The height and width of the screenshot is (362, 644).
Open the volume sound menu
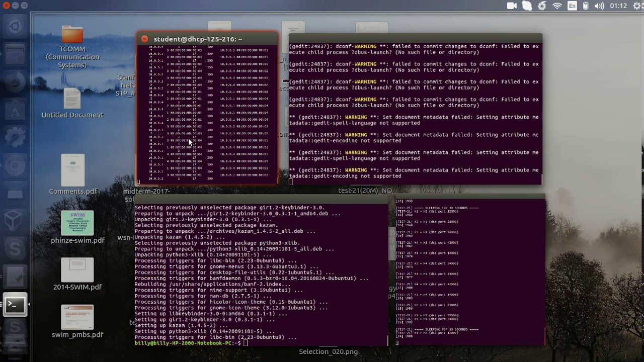pos(599,6)
